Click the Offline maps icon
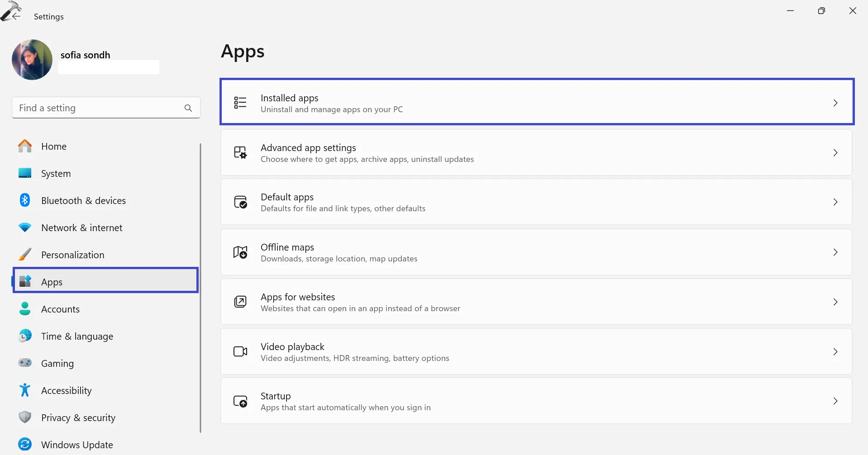This screenshot has height=455, width=868. click(x=240, y=252)
